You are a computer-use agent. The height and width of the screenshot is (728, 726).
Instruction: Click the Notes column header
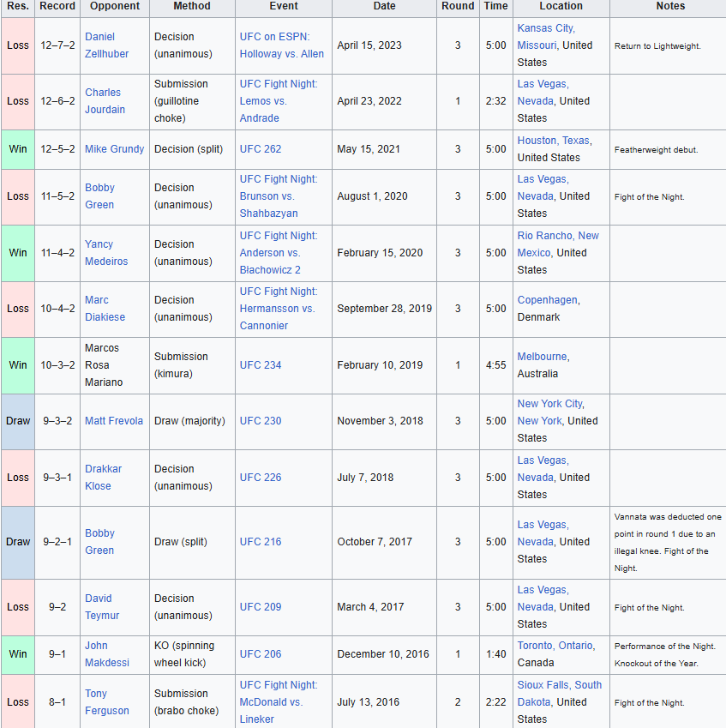pyautogui.click(x=670, y=6)
